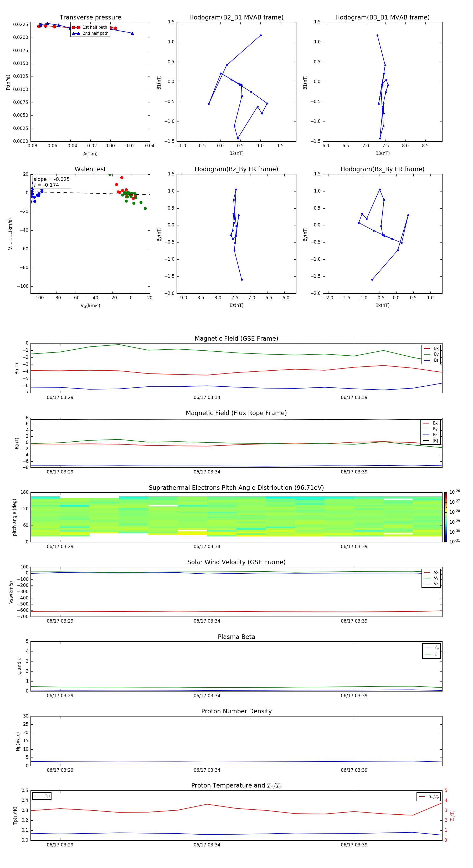
Task: Click the 'A(T·m)' x-axis label
Action: pyautogui.click(x=90, y=154)
